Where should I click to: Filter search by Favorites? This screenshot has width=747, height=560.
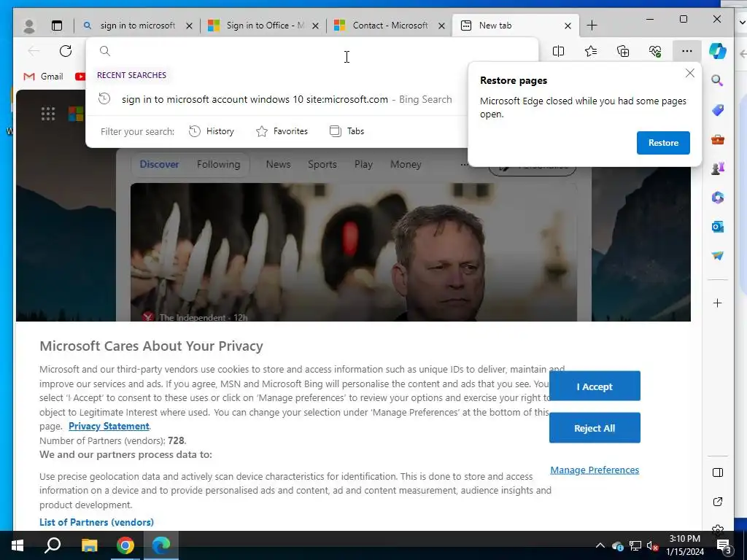pos(282,131)
